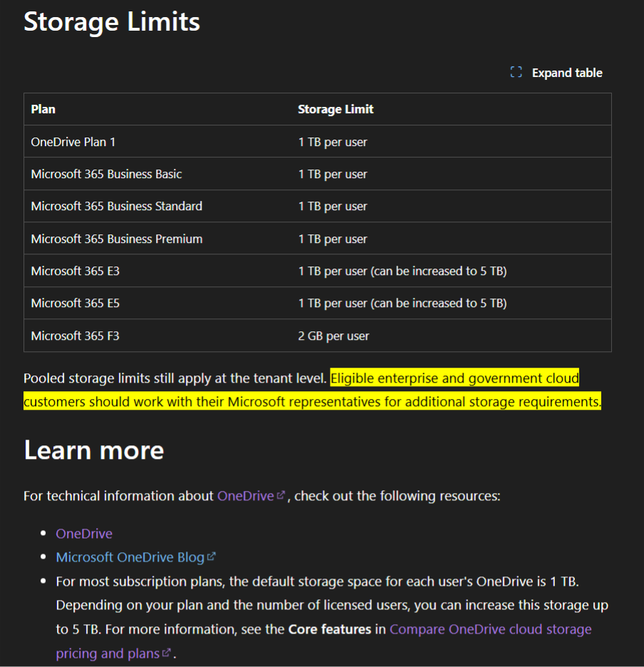The height and width of the screenshot is (667, 644).
Task: Click the Microsoft 365 E3 cell
Action: point(76,271)
